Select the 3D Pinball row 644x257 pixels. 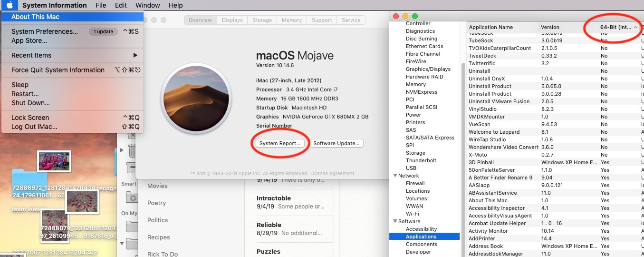point(556,162)
